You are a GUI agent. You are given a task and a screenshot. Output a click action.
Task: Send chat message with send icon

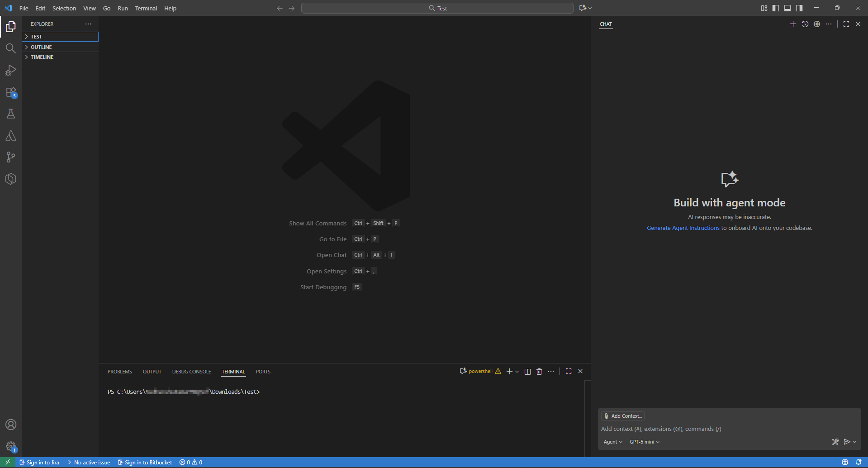pos(847,442)
